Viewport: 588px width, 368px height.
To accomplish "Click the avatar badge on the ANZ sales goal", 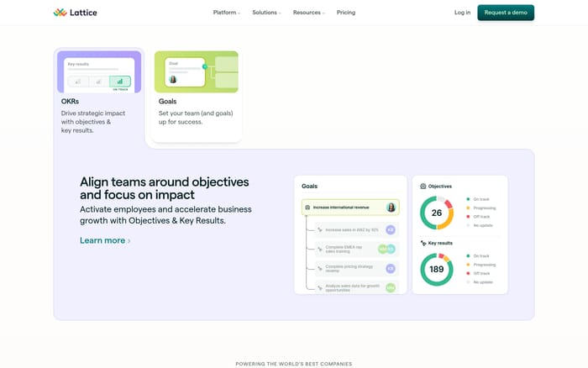I will click(390, 229).
